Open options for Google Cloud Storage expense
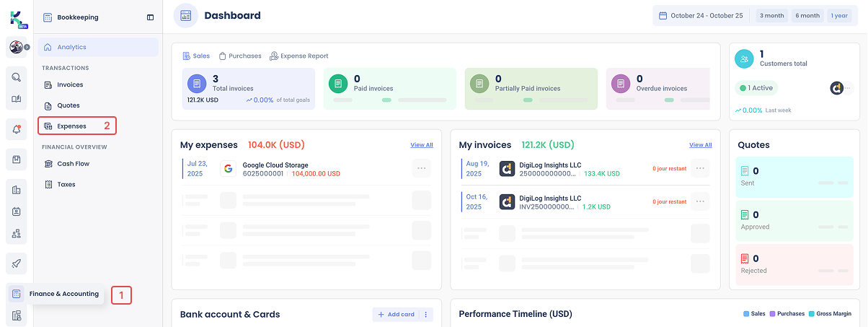This screenshot has width=868, height=327. [x=422, y=168]
